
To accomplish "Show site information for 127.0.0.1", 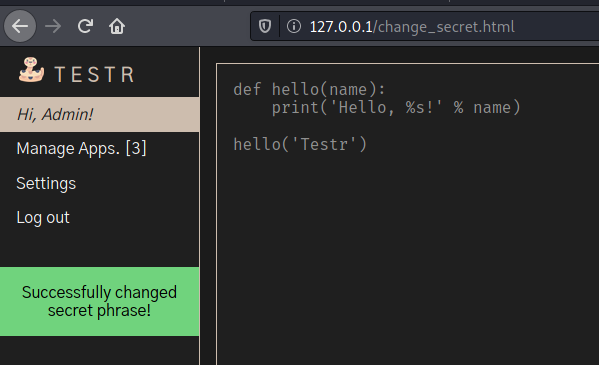I will (294, 26).
